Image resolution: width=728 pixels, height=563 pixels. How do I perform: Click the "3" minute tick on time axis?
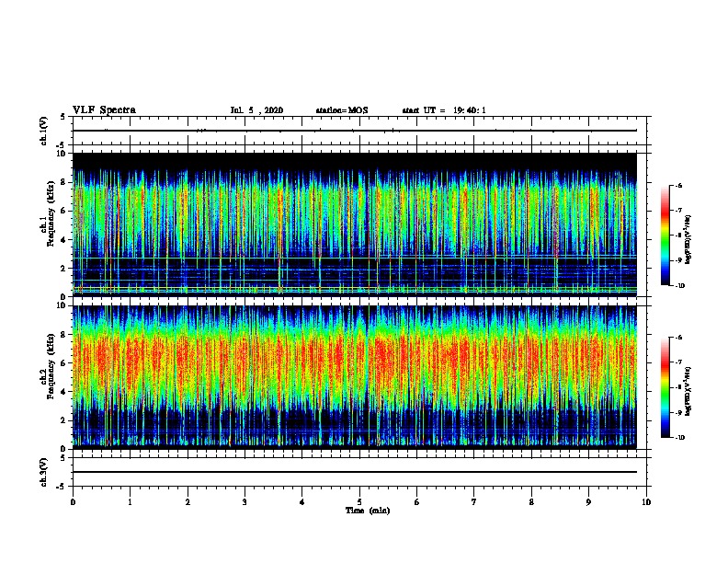coord(245,502)
